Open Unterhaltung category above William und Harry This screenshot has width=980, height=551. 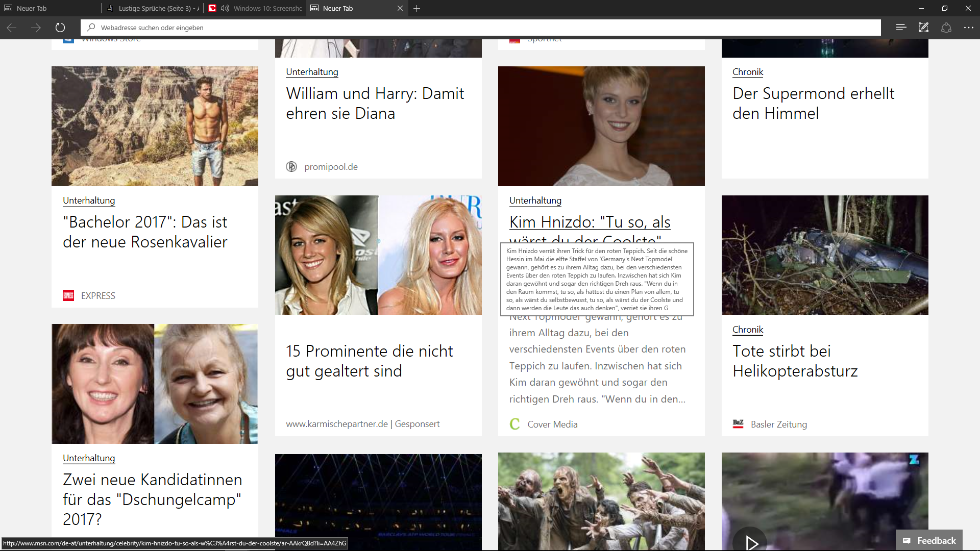tap(312, 72)
